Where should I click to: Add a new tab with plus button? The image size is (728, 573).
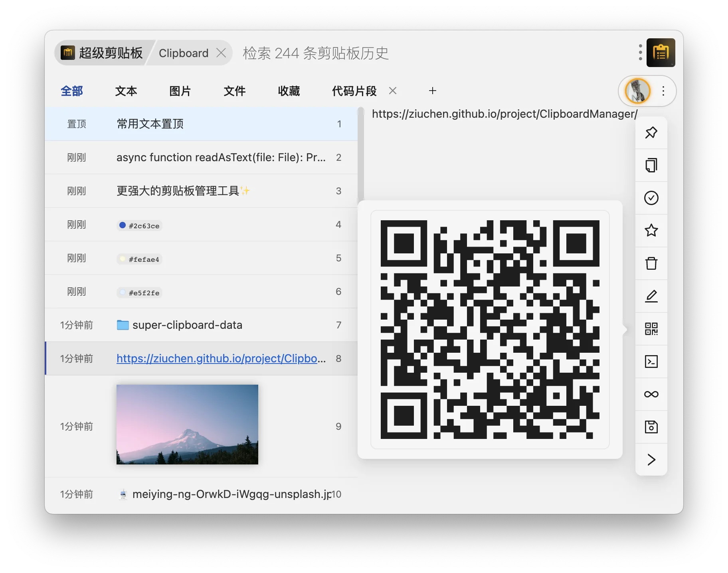432,91
